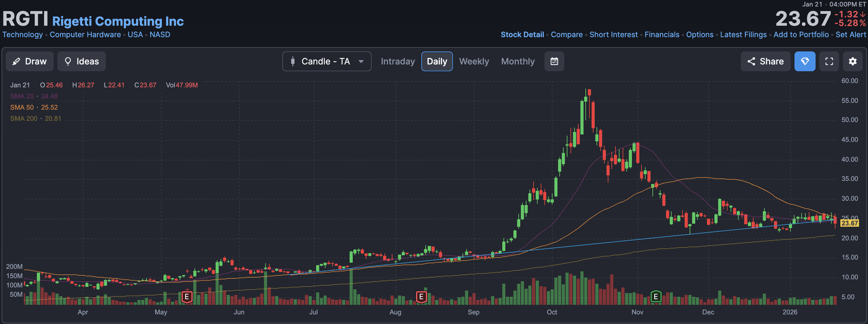868x324 pixels.
Task: Switch to the Monthly timeframe
Action: click(518, 61)
